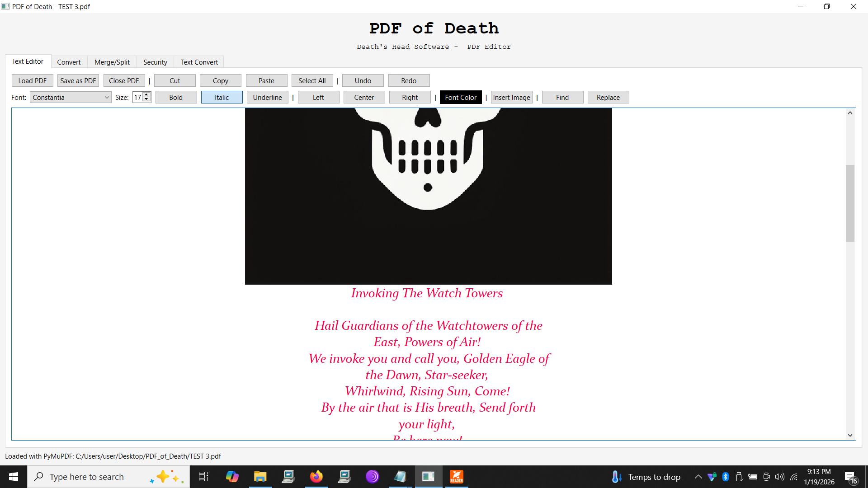
Task: Click the Save as PDF button
Action: [78, 80]
